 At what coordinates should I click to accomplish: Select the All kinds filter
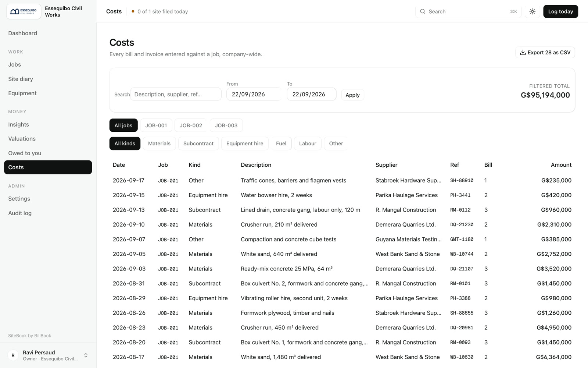tap(125, 144)
